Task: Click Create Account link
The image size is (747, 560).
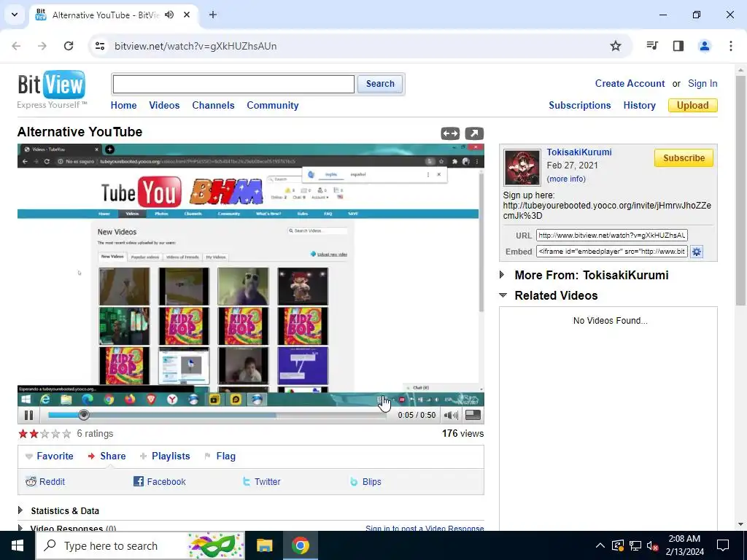Action: (x=630, y=83)
